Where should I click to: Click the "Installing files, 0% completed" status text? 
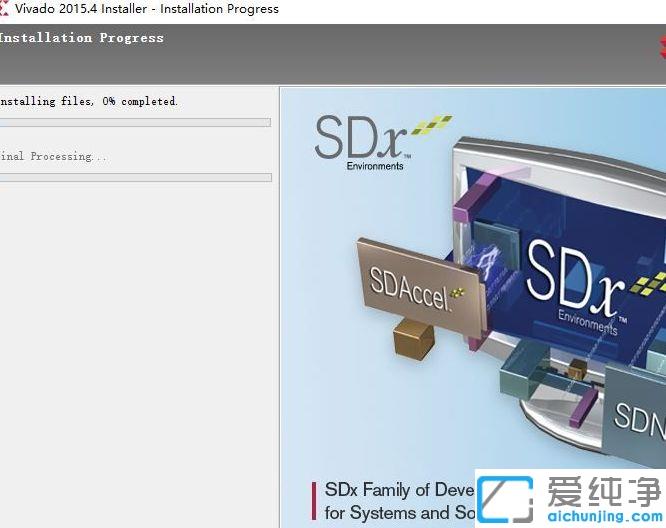click(x=88, y=101)
